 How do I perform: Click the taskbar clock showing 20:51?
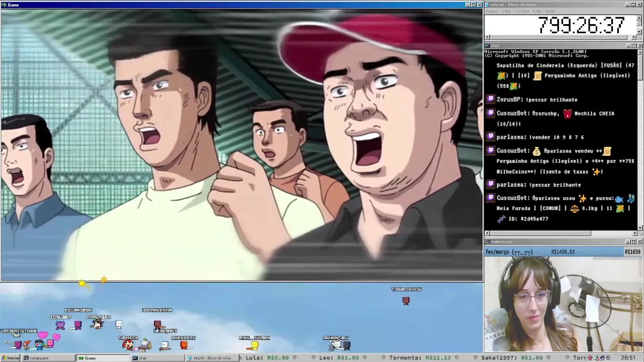[628, 358]
